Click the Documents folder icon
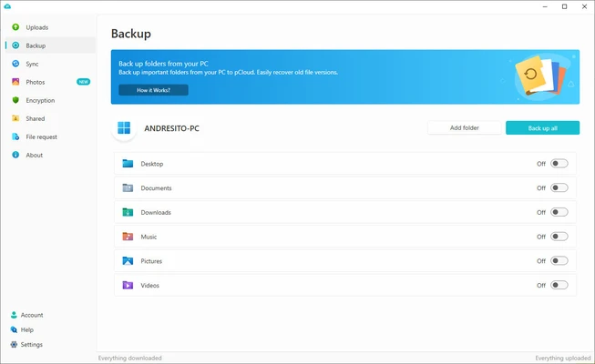 (128, 187)
